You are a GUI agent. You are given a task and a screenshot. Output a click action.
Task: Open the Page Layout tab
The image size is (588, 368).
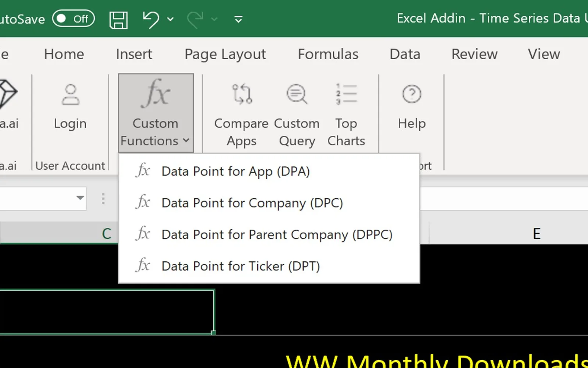tap(225, 54)
